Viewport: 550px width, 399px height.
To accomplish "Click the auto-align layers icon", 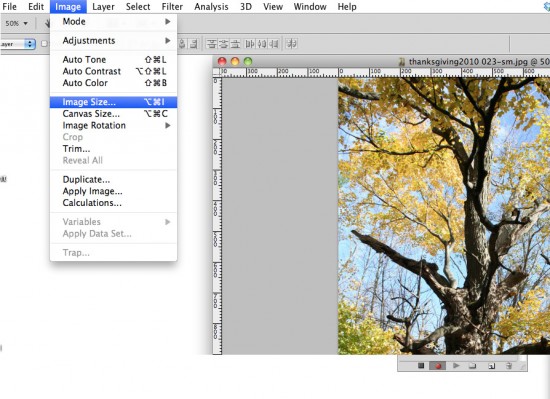I will click(x=291, y=44).
